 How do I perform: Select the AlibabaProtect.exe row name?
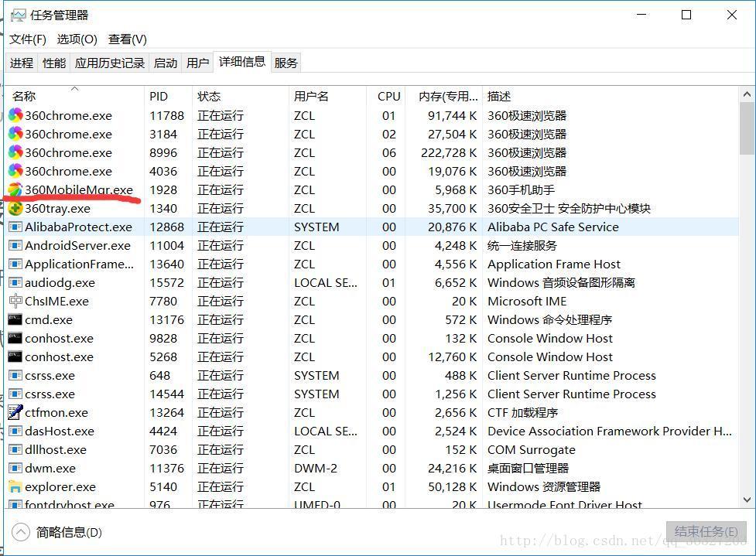(x=78, y=227)
